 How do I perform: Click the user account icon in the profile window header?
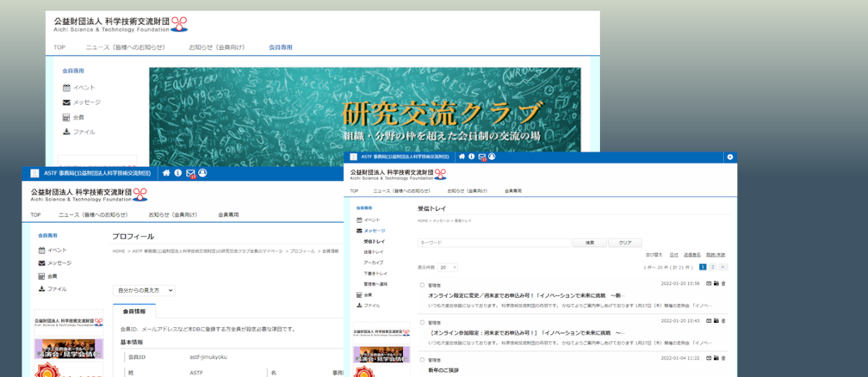coord(202,173)
